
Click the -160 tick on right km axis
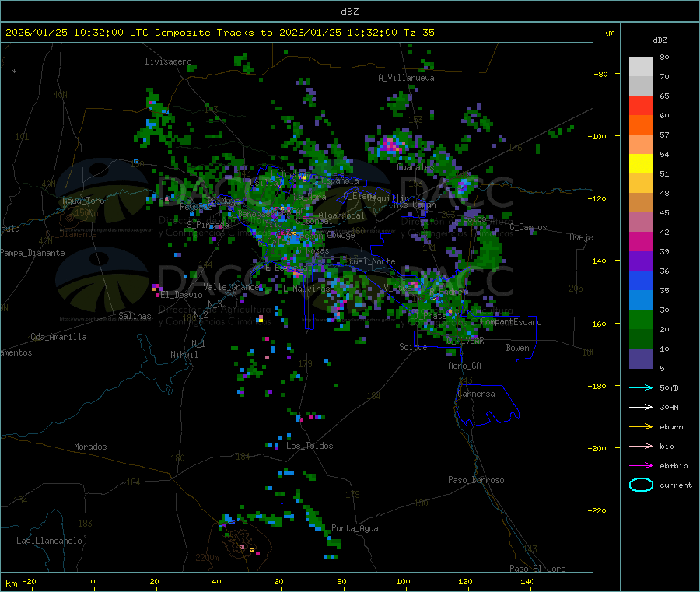(599, 324)
